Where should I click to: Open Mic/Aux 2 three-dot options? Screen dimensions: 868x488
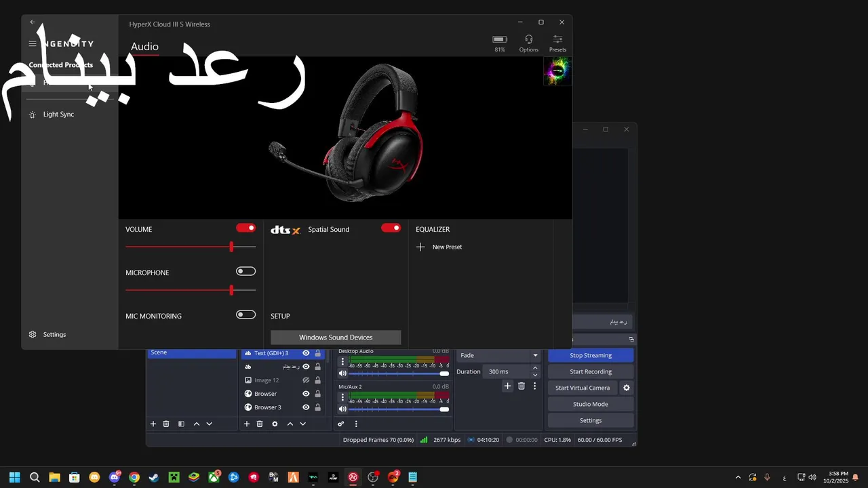342,397
